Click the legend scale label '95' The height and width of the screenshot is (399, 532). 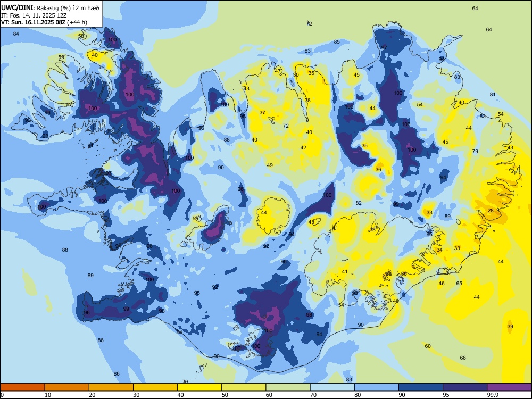click(446, 395)
